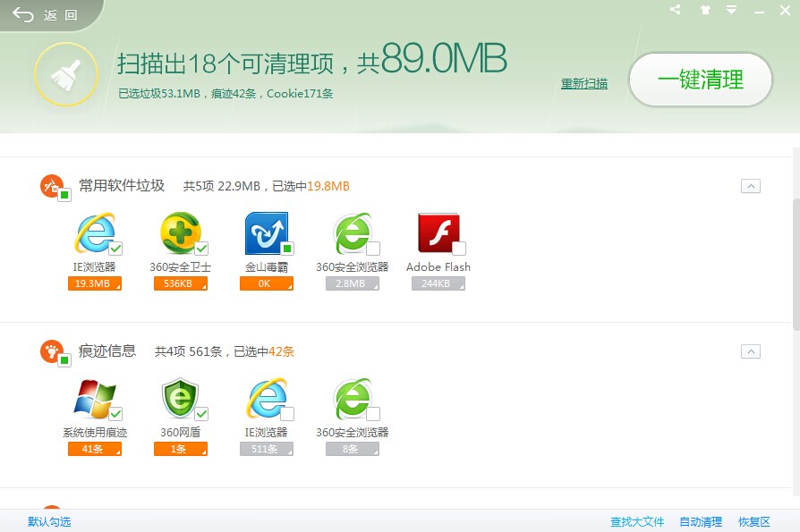Click the 常用软件垃圾 category icon
This screenshot has height=532, width=800.
click(52, 185)
